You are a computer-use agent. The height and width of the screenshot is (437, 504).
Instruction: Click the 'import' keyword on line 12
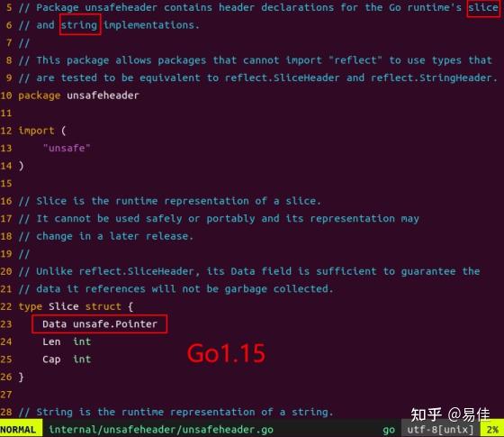point(36,131)
